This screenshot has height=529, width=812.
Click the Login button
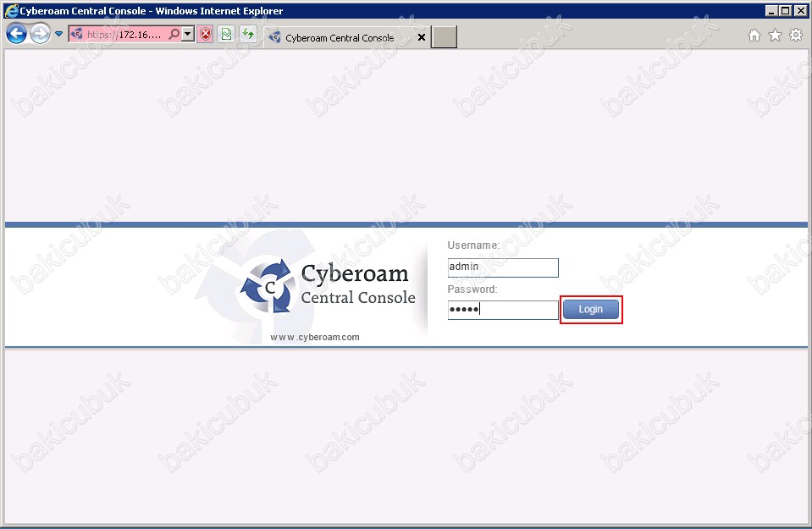(591, 310)
